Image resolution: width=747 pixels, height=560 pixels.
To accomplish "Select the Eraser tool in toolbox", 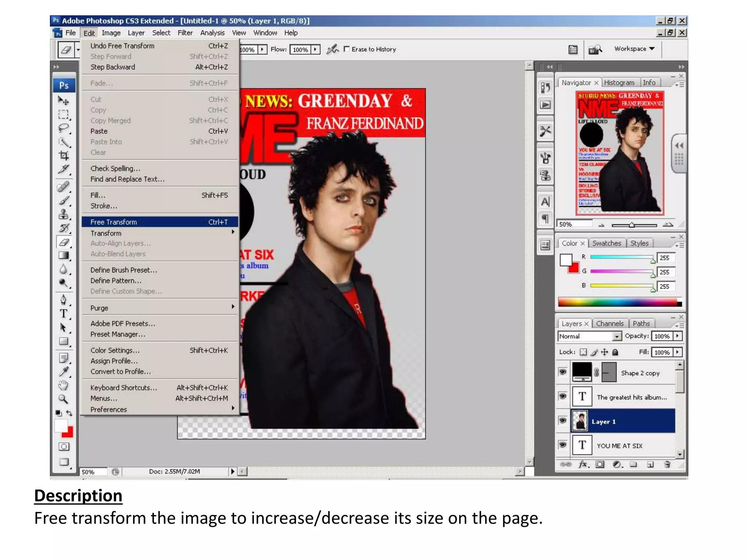I will [x=63, y=242].
